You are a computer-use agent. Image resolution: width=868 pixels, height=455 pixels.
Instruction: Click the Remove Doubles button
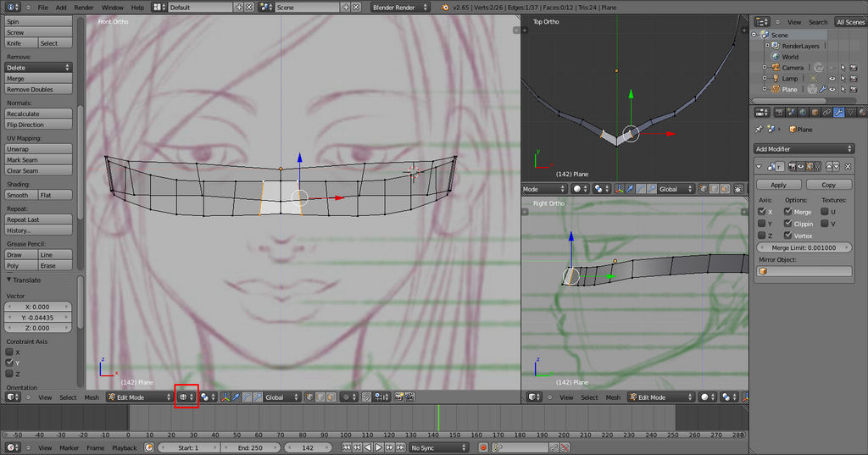click(38, 89)
